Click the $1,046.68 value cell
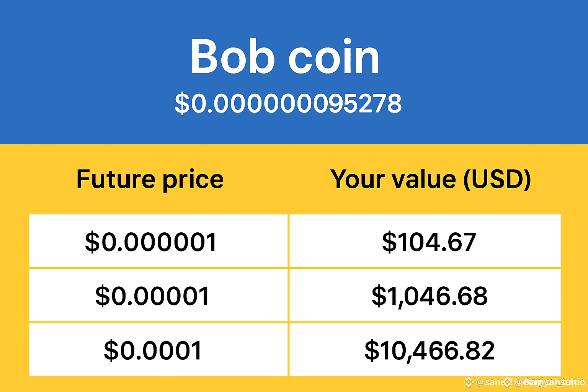The width and height of the screenshot is (588, 392). pos(425,295)
